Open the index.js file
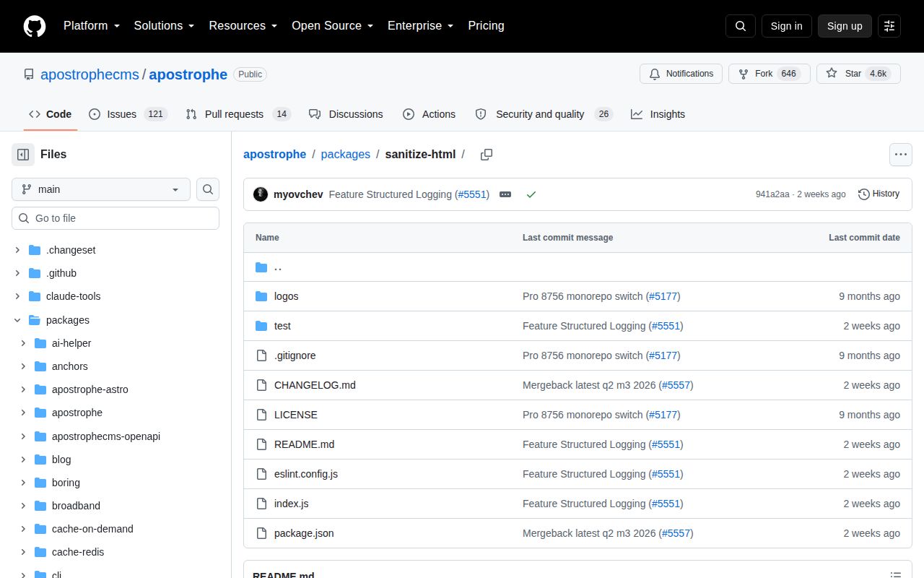The height and width of the screenshot is (578, 924). [292, 504]
